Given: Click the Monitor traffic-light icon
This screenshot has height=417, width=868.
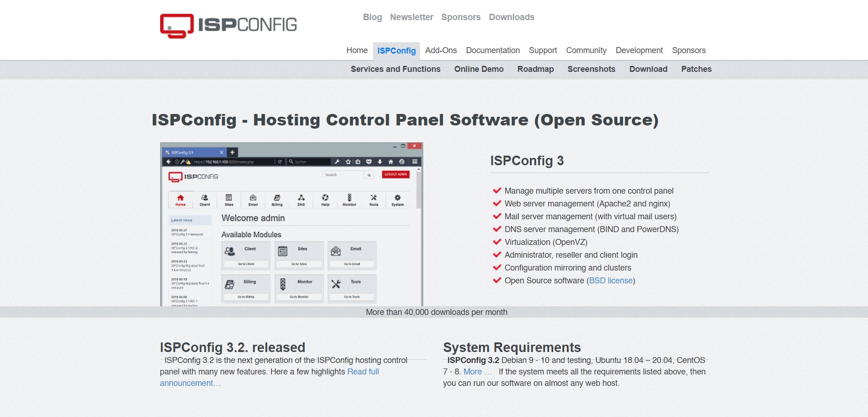Looking at the screenshot, I should point(350,198).
